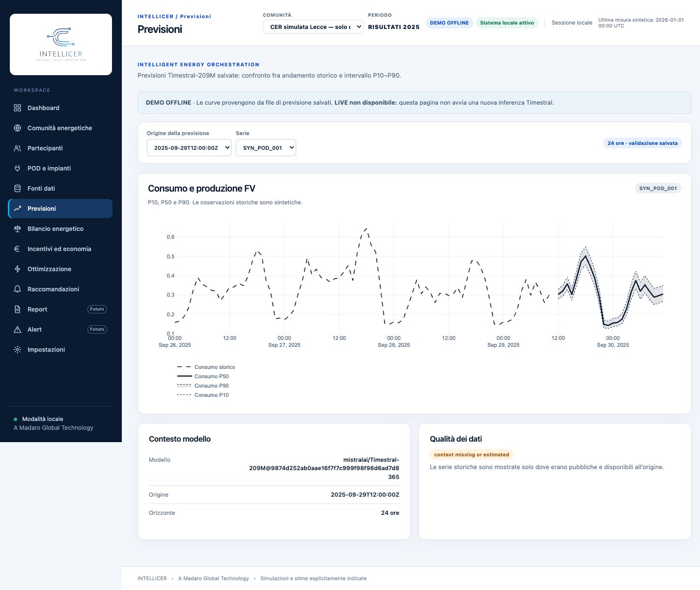This screenshot has height=590, width=700.
Task: Click the Contesto modello heading
Action: pyautogui.click(x=180, y=439)
